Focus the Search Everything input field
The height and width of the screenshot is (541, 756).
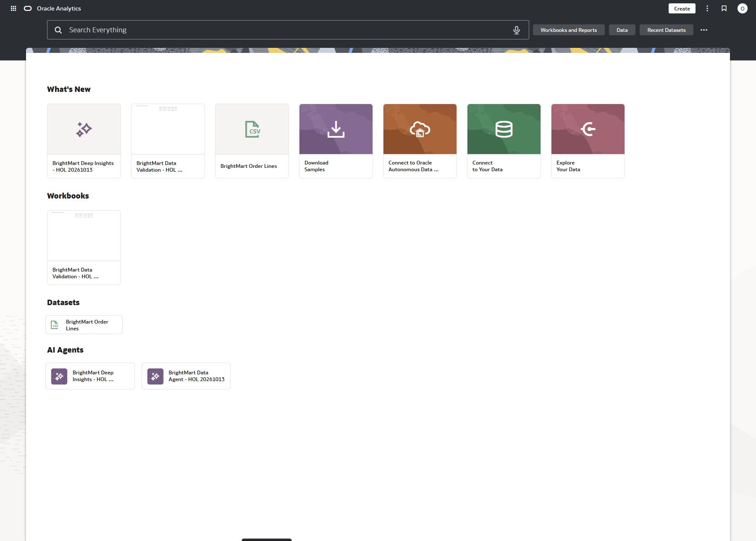288,30
